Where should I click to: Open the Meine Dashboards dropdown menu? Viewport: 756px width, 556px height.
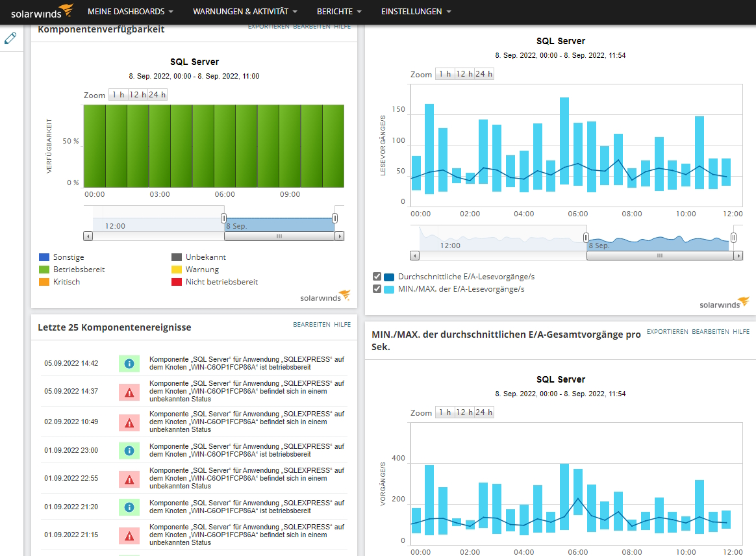pos(130,11)
